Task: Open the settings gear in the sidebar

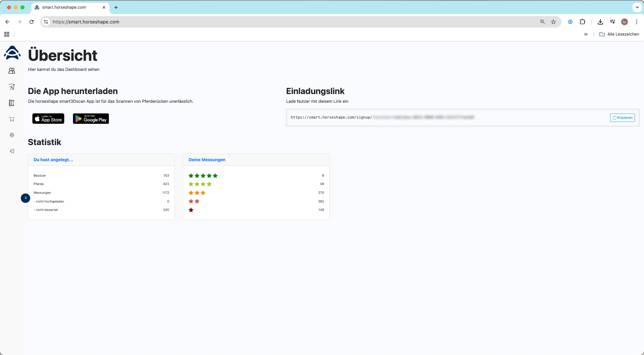Action: pyautogui.click(x=12, y=135)
